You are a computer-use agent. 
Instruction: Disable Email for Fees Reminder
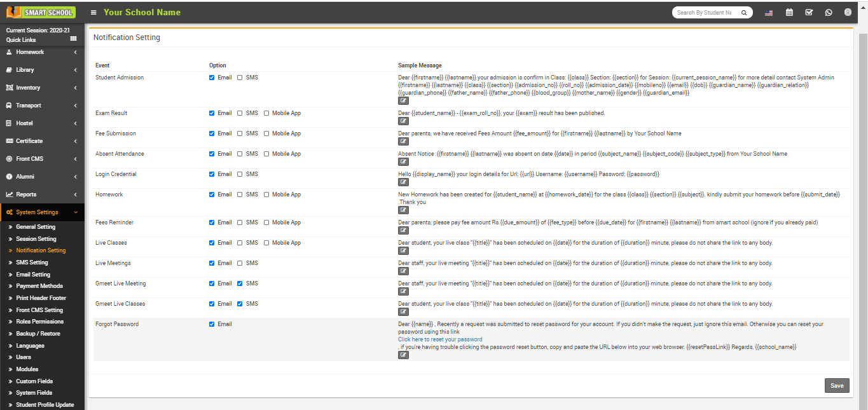tap(212, 222)
